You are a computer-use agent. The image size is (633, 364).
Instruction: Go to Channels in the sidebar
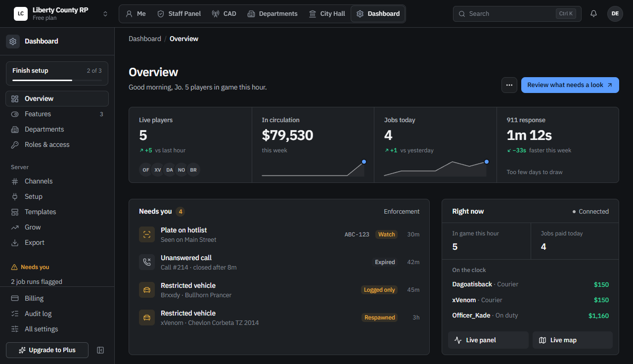tap(57, 182)
